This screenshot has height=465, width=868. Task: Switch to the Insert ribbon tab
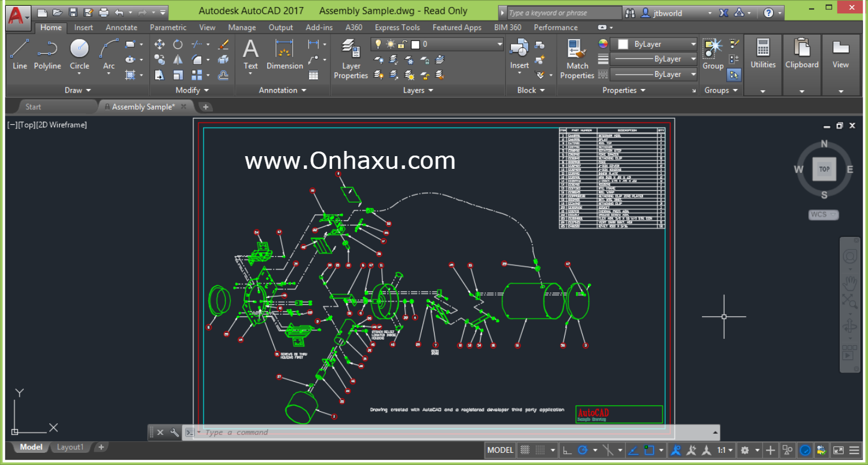click(x=83, y=27)
